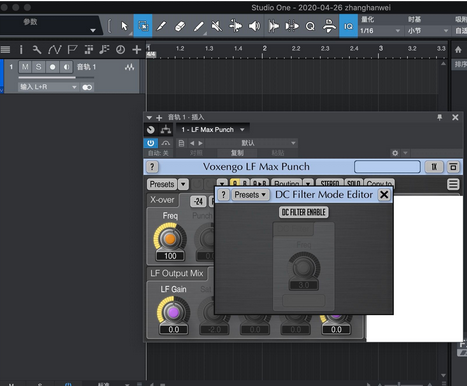
Task: Click the Voxengo window size icon
Action: point(453,167)
